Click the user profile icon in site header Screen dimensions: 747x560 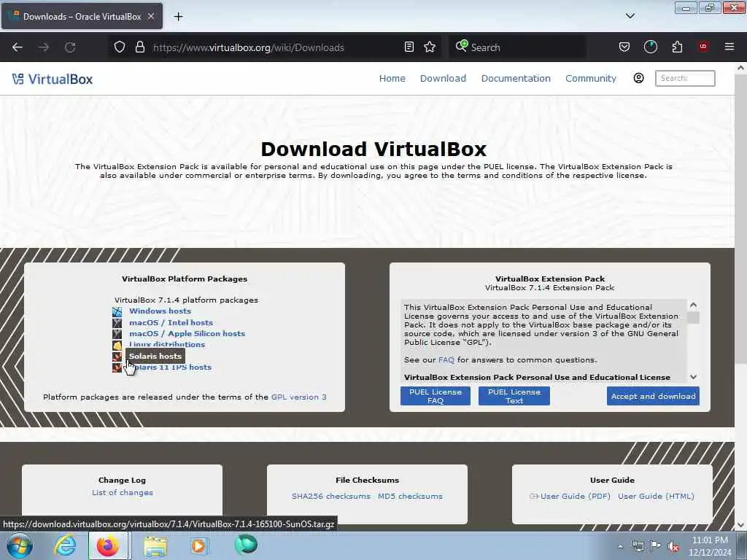tap(638, 78)
